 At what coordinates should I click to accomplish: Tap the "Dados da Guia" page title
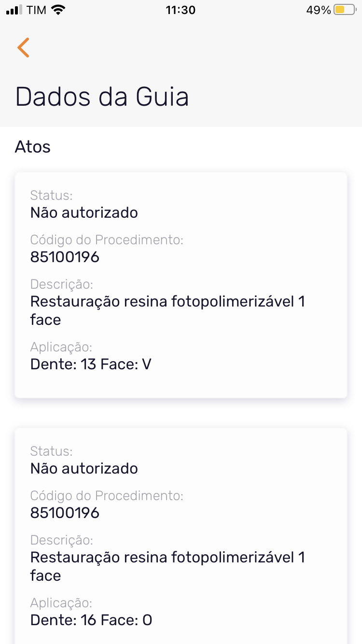pyautogui.click(x=102, y=97)
